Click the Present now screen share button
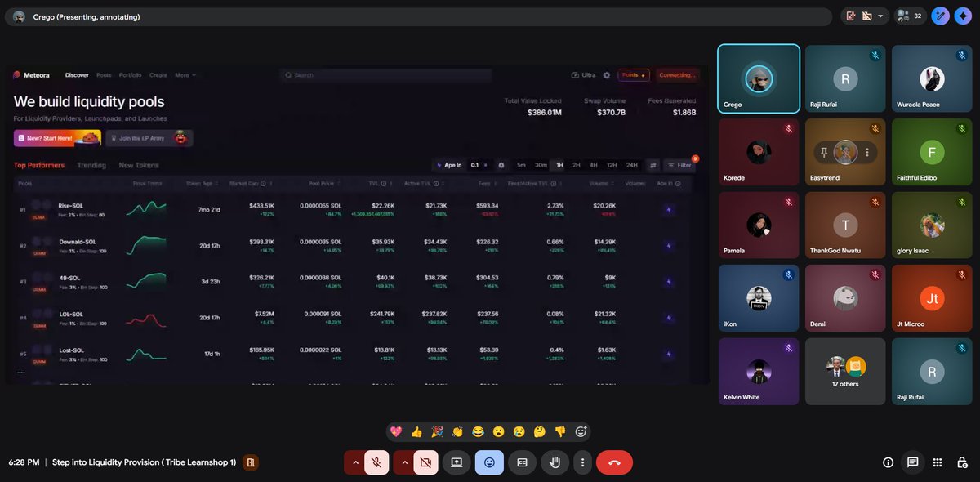The height and width of the screenshot is (482, 980). pyautogui.click(x=457, y=462)
